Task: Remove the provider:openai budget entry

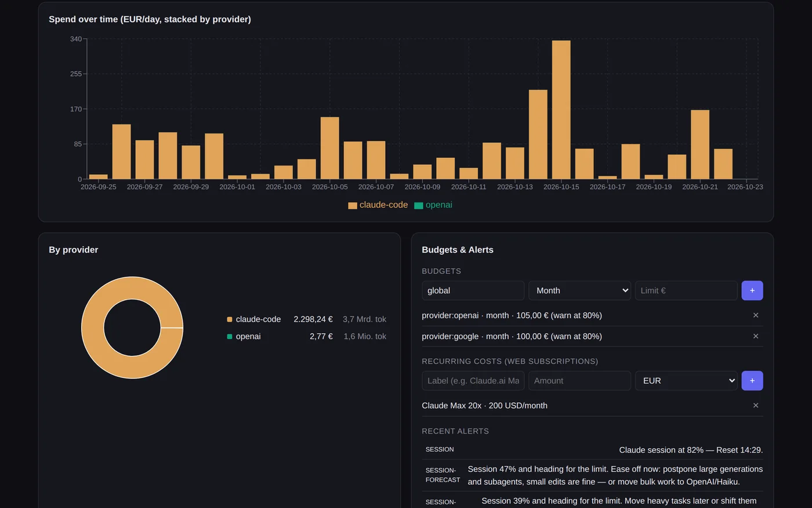Action: pos(756,315)
